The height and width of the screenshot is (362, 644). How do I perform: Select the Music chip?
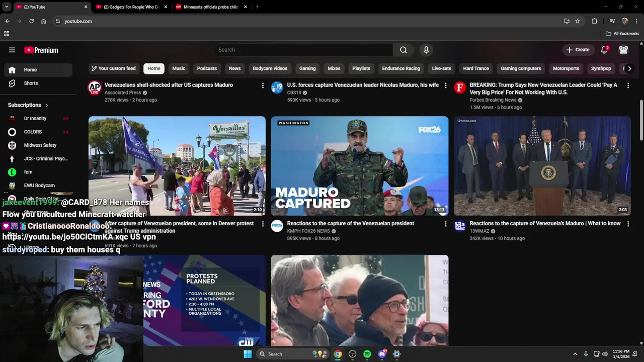[x=179, y=68]
